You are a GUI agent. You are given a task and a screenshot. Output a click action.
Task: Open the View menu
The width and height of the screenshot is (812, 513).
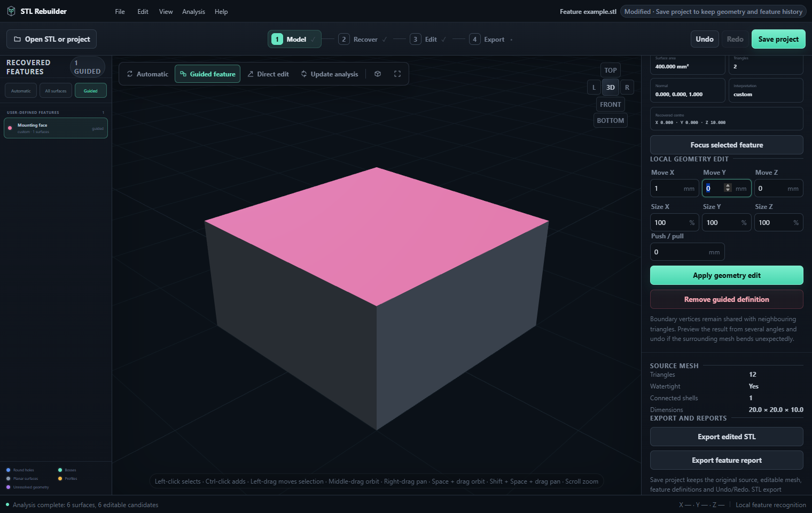coord(166,12)
